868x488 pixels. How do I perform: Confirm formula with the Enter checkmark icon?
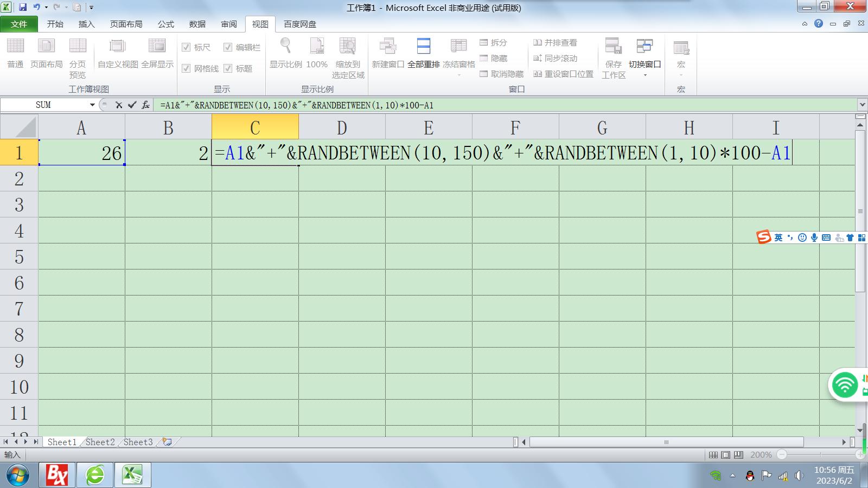(x=132, y=105)
